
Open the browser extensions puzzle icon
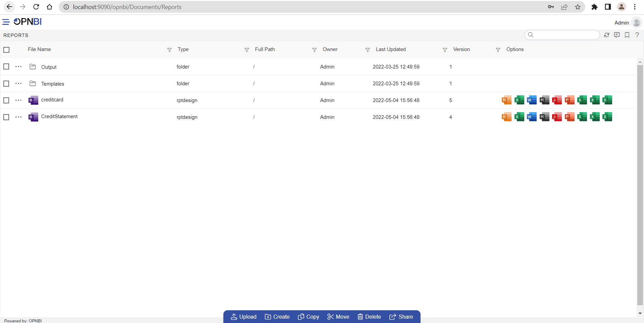pos(594,7)
